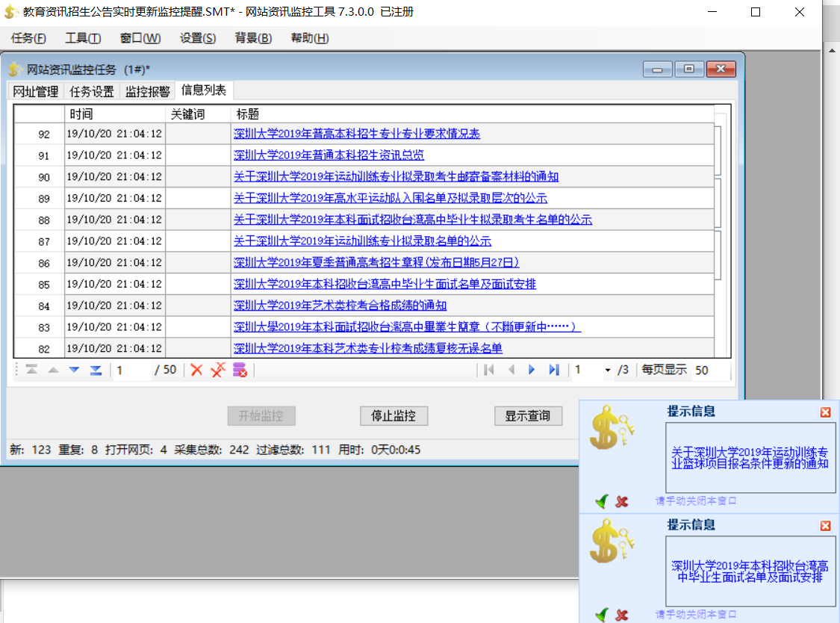The width and height of the screenshot is (840, 623).
Task: Click the page number field showing 1
Action: (x=587, y=370)
